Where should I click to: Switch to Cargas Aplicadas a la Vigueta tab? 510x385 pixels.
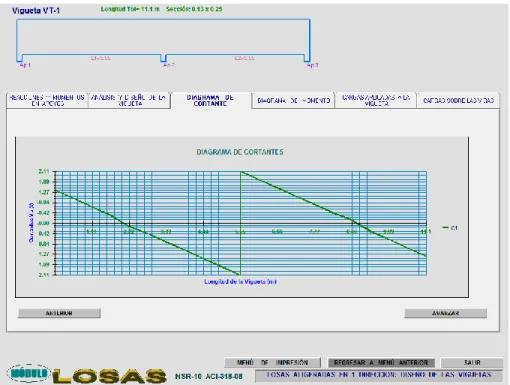pos(376,100)
